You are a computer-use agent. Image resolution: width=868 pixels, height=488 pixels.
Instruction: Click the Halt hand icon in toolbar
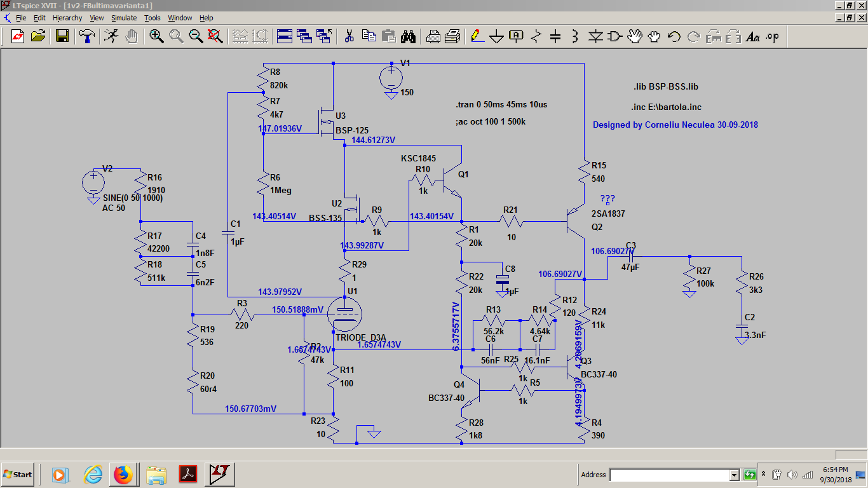132,36
